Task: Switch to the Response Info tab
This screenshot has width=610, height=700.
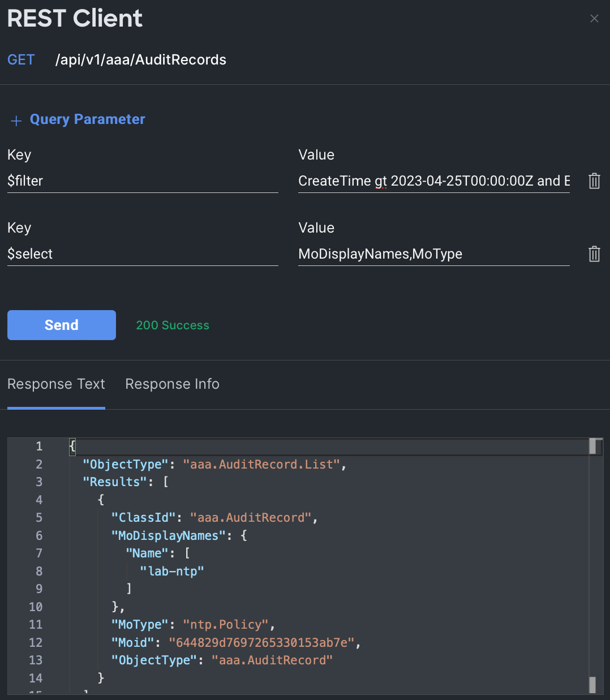Action: 172,384
